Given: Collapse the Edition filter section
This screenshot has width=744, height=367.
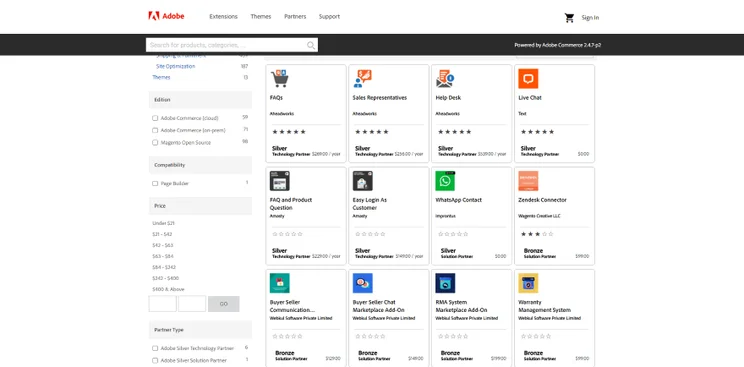Looking at the screenshot, I should pyautogui.click(x=200, y=100).
